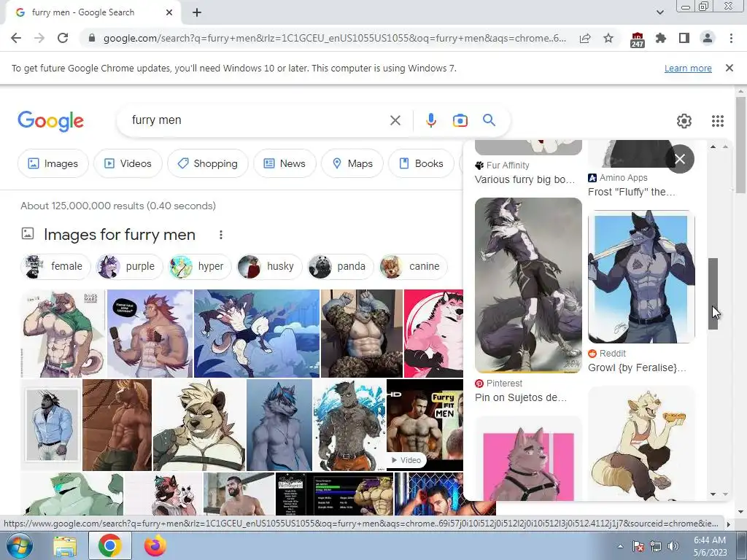The width and height of the screenshot is (747, 560).
Task: Close the furry men Google Search tab
Action: pos(169,12)
